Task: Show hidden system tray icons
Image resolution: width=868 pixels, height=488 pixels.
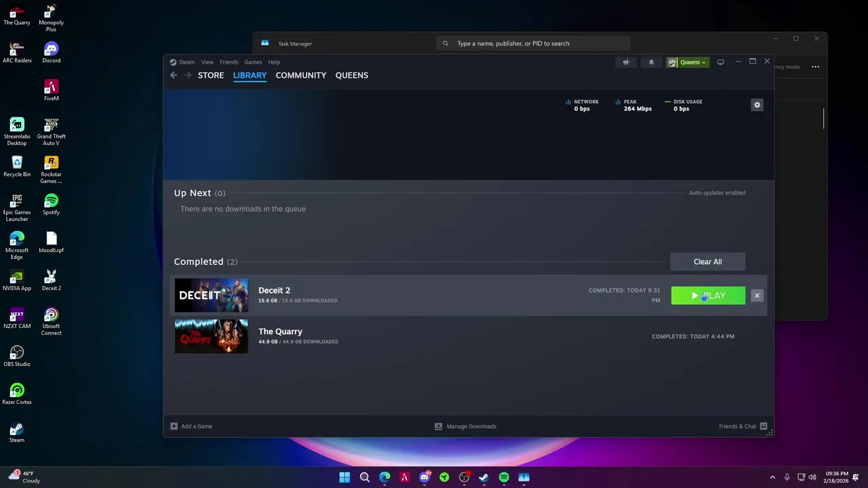Action: tap(772, 477)
